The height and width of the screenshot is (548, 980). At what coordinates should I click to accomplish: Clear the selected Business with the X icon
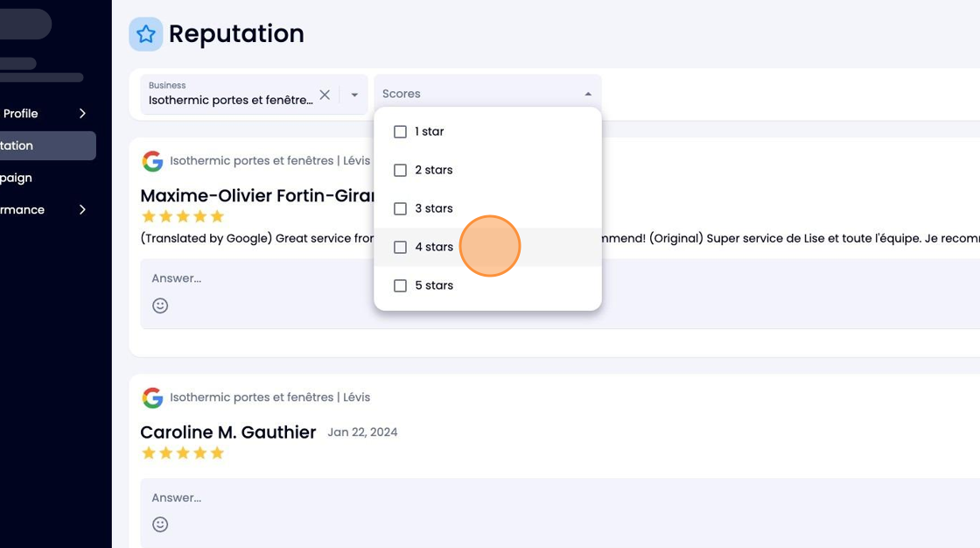pyautogui.click(x=325, y=95)
